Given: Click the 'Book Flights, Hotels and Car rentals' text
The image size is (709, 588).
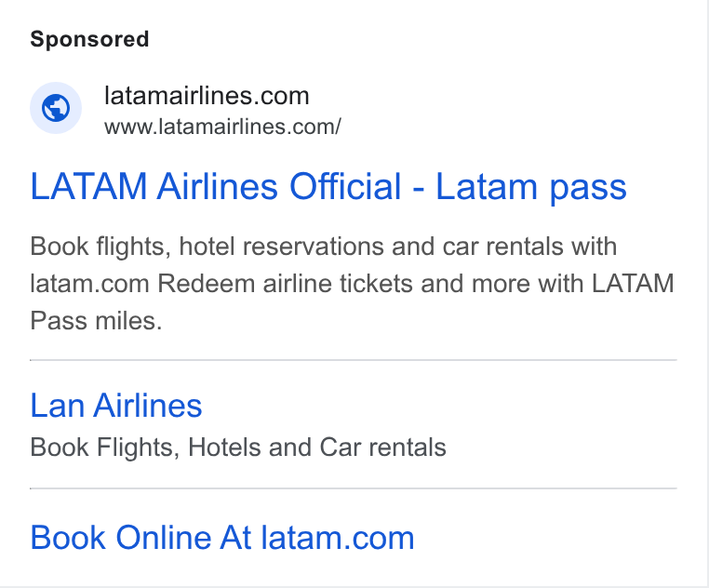Looking at the screenshot, I should click(x=238, y=448).
